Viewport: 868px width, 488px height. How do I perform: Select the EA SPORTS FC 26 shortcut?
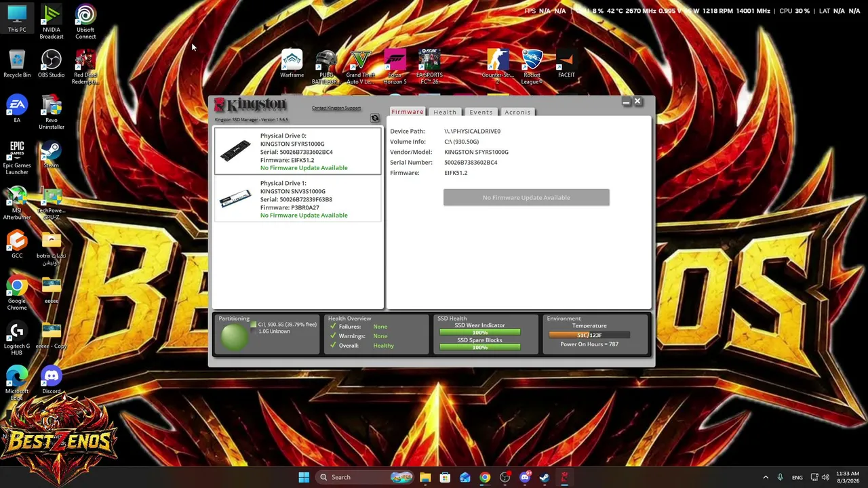[x=429, y=67]
